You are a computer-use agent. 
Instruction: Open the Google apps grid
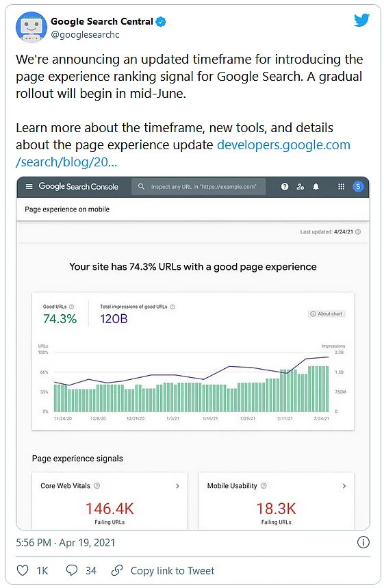tap(342, 186)
